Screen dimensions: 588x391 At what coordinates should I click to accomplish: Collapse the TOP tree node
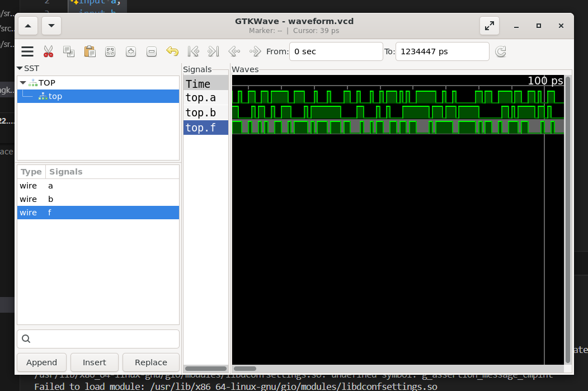(23, 82)
